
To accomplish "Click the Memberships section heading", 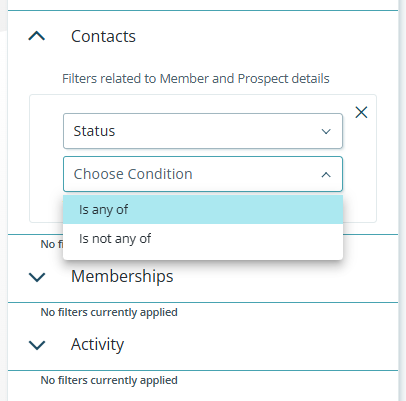I will (122, 276).
